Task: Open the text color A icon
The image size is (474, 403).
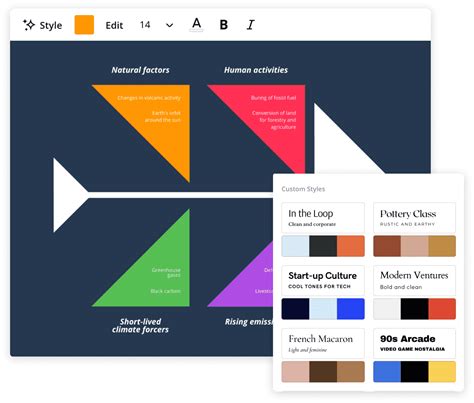Action: click(x=197, y=25)
